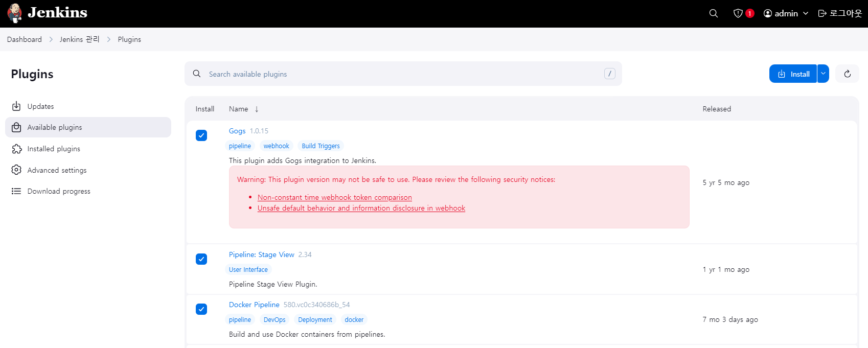
Task: Click 'Build and use Docker containers' description
Action: (x=307, y=334)
